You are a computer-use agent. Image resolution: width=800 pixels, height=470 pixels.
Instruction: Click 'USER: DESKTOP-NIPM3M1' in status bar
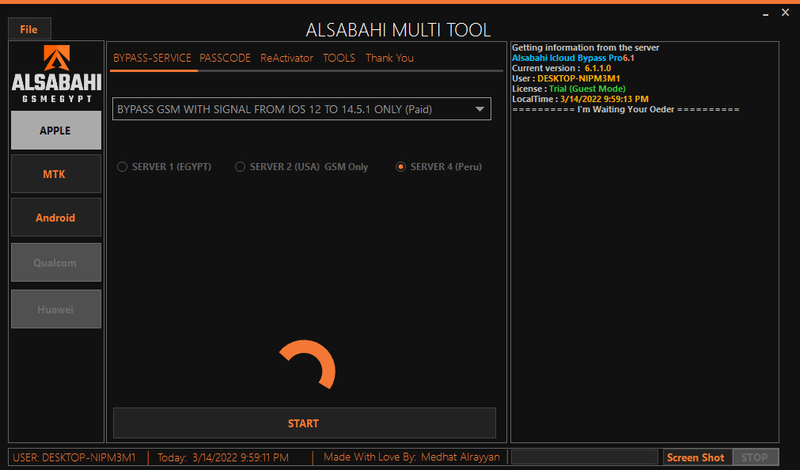pyautogui.click(x=74, y=457)
